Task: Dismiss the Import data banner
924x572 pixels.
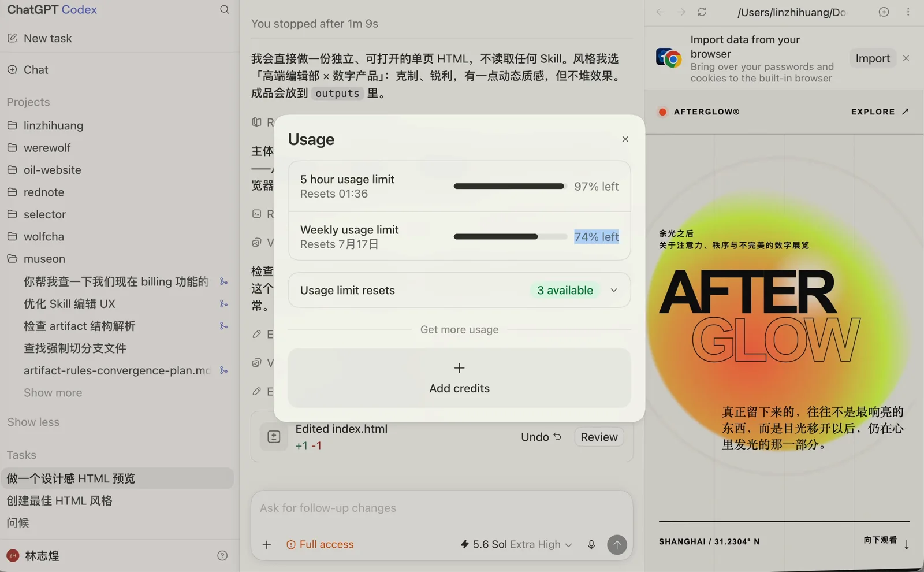Action: click(906, 58)
